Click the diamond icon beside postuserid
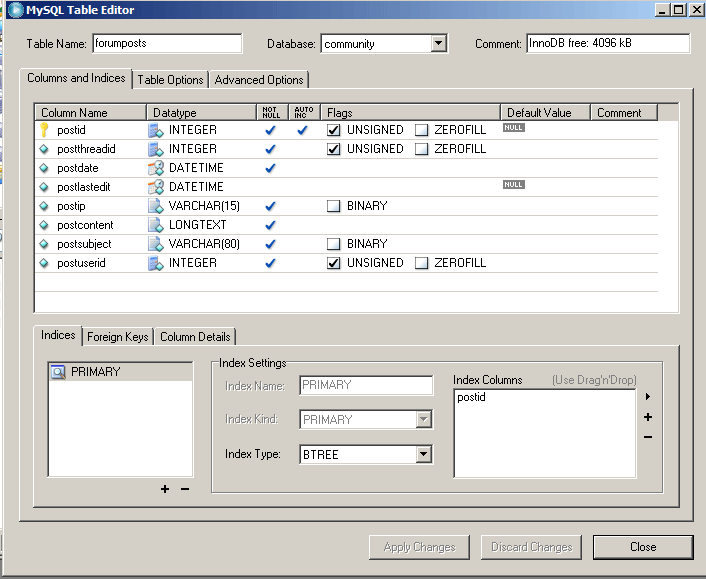 point(44,262)
